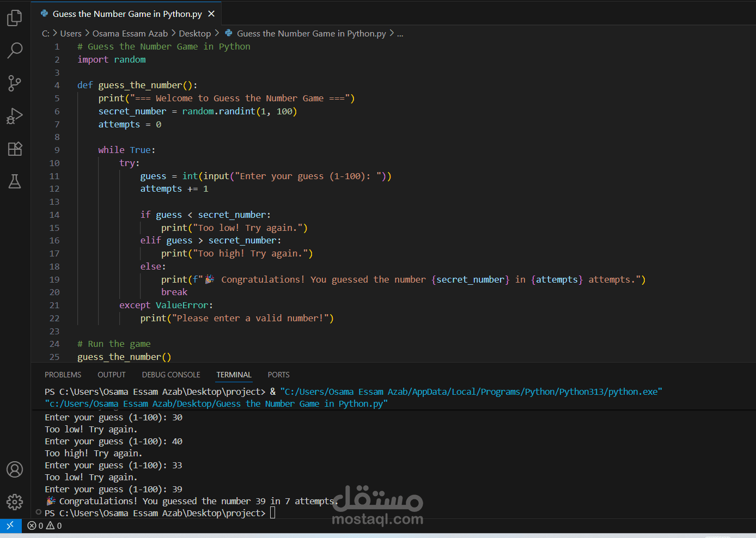Open the Search view icon
The height and width of the screenshot is (538, 756).
tap(15, 50)
